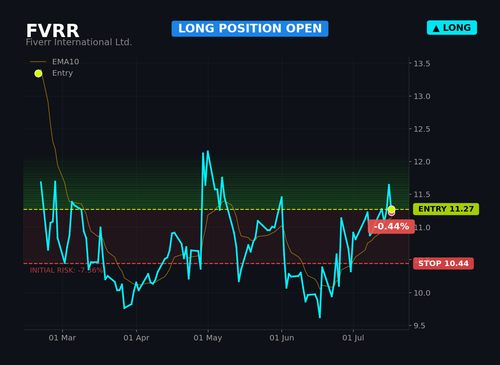The width and height of the screenshot is (500, 365).
Task: Click the 01 Apr date label
Action: click(x=136, y=338)
